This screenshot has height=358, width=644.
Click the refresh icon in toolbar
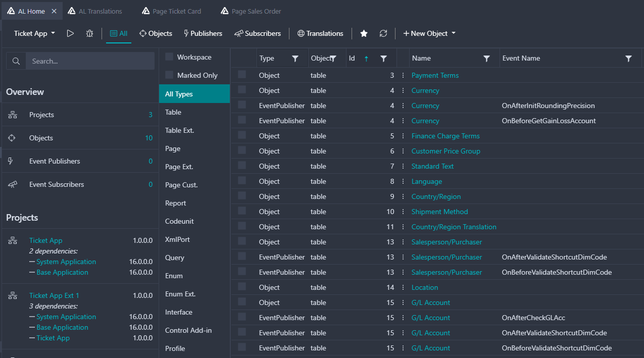383,33
